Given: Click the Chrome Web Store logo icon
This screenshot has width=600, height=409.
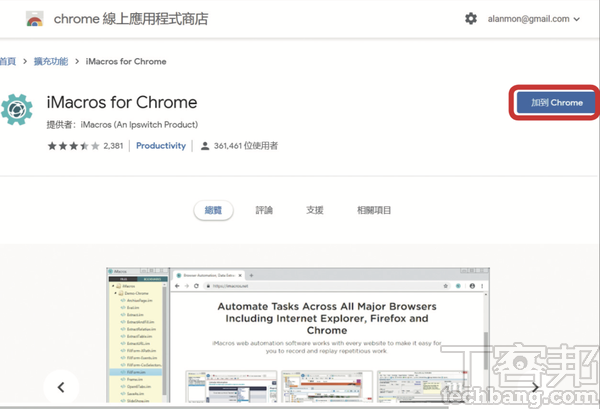Looking at the screenshot, I should tap(34, 18).
